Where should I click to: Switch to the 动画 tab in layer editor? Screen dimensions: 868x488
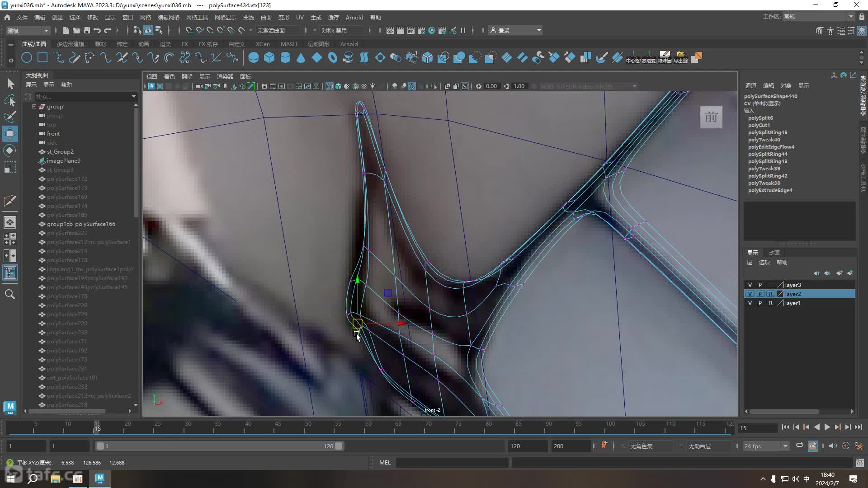point(774,253)
